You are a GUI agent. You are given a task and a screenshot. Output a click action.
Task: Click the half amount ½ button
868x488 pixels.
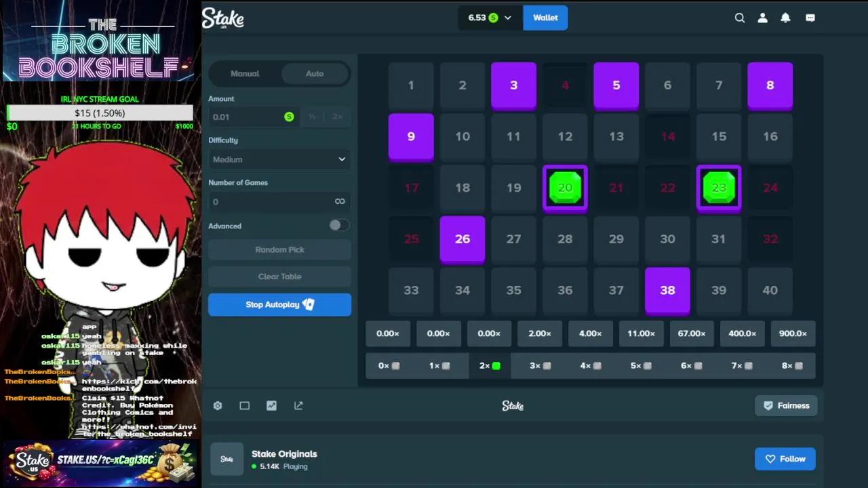click(x=312, y=117)
